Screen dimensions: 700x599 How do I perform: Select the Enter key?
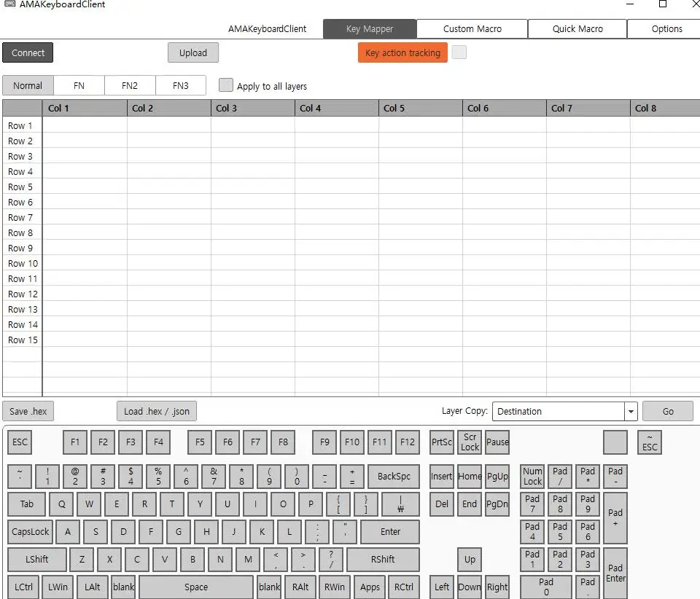[x=390, y=532]
